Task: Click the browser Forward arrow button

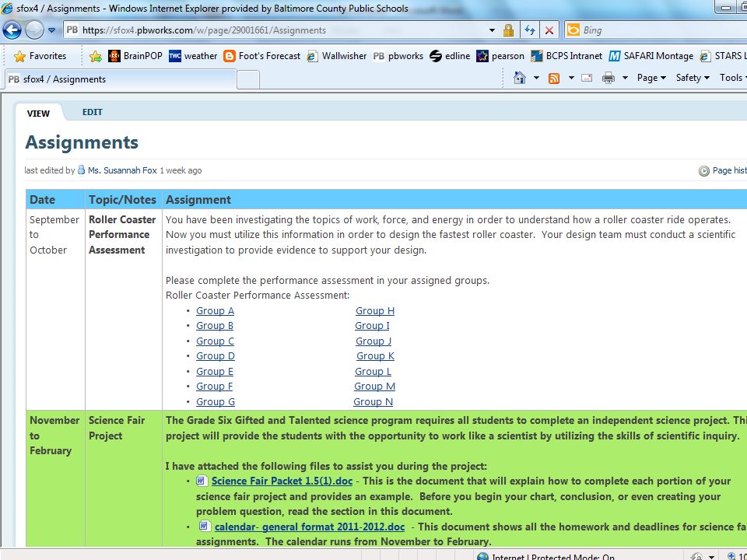Action: pyautogui.click(x=33, y=30)
